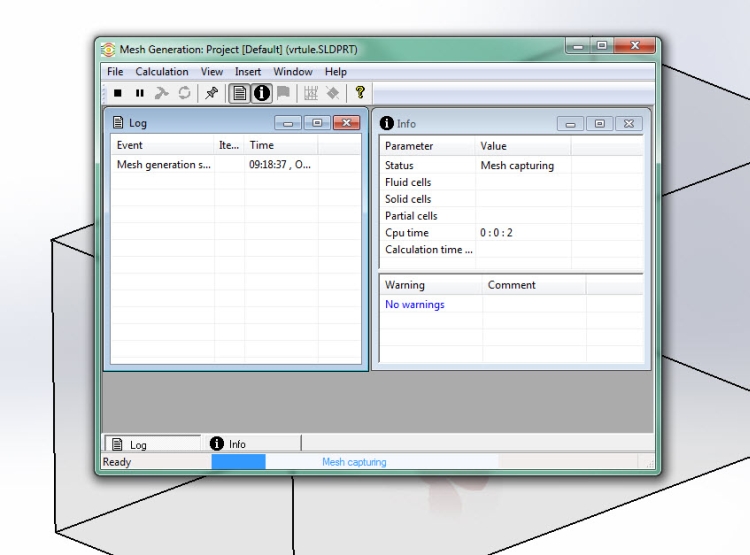Close the Info sub-window

click(629, 124)
